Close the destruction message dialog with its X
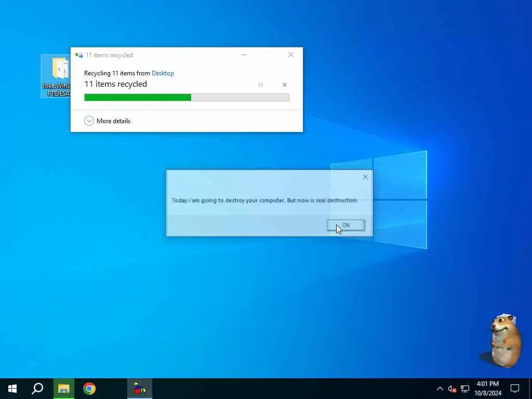532x399 pixels. (x=365, y=177)
